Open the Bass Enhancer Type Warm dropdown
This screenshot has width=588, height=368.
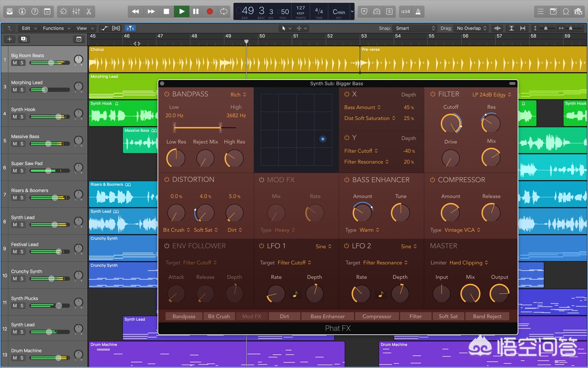tap(370, 230)
